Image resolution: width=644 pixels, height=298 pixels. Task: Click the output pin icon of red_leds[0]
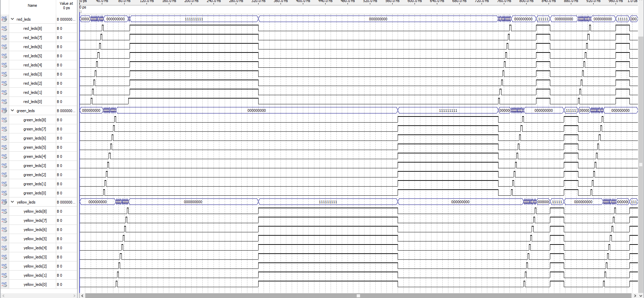tap(4, 101)
